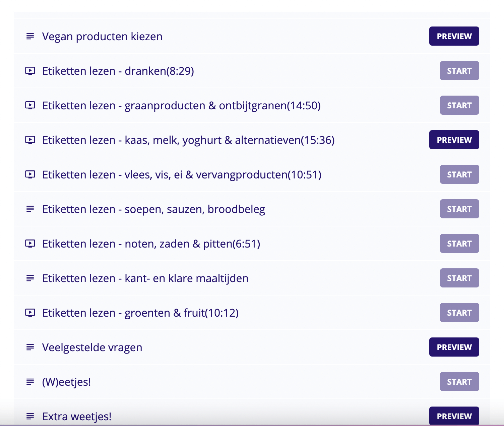
Task: Start the noten, zaden & pitten video
Action: click(459, 244)
